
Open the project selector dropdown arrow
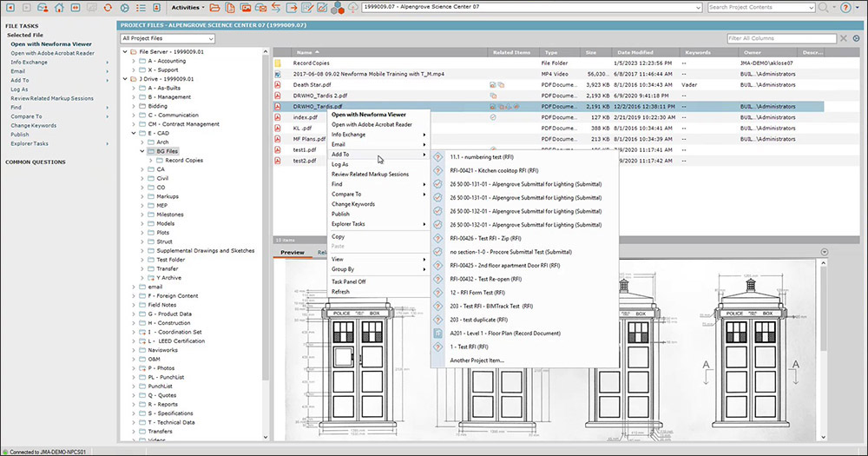tap(698, 7)
